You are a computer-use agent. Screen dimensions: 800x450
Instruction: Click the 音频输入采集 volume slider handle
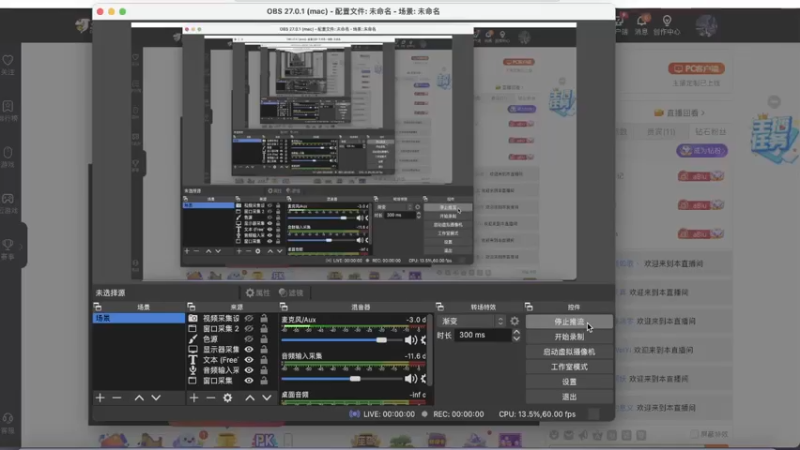(355, 379)
